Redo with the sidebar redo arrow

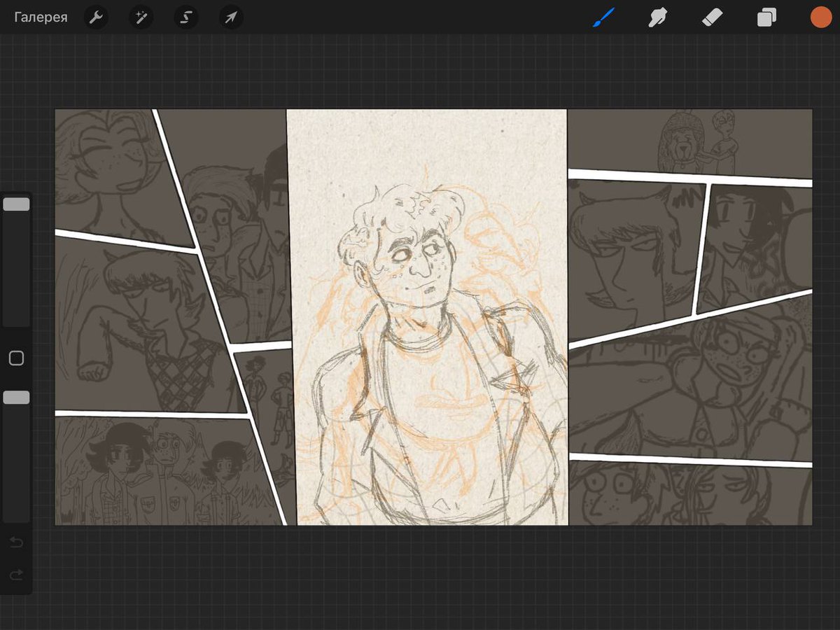tap(16, 575)
